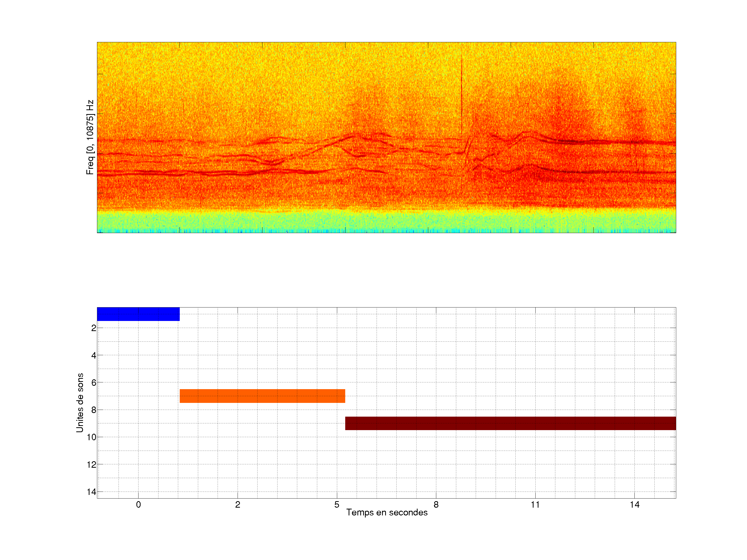Click the x-axis tick label 8
The image size is (747, 560).
[436, 505]
